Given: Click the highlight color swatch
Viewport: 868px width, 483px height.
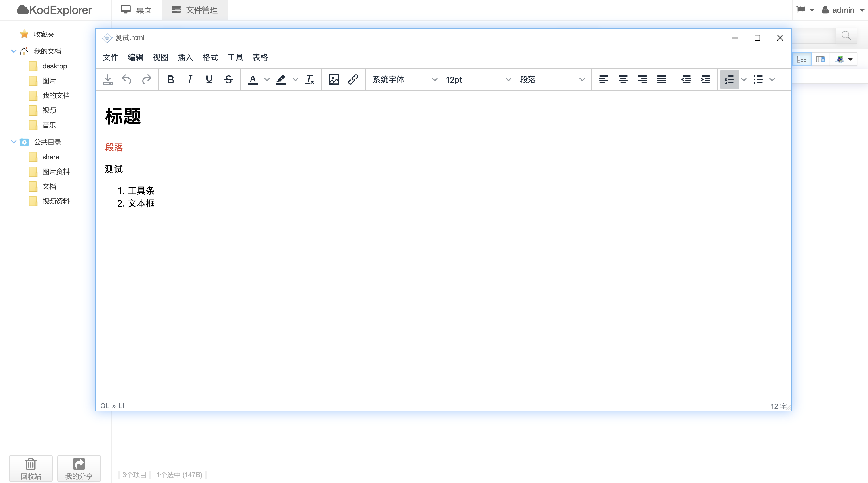Looking at the screenshot, I should tap(281, 79).
